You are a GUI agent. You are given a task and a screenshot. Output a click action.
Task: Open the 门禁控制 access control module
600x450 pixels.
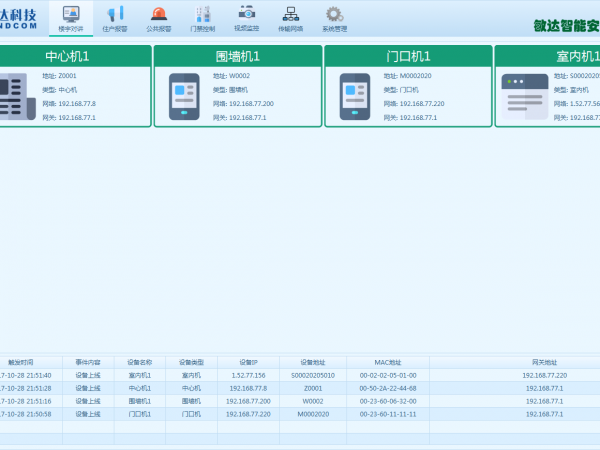tap(202, 18)
